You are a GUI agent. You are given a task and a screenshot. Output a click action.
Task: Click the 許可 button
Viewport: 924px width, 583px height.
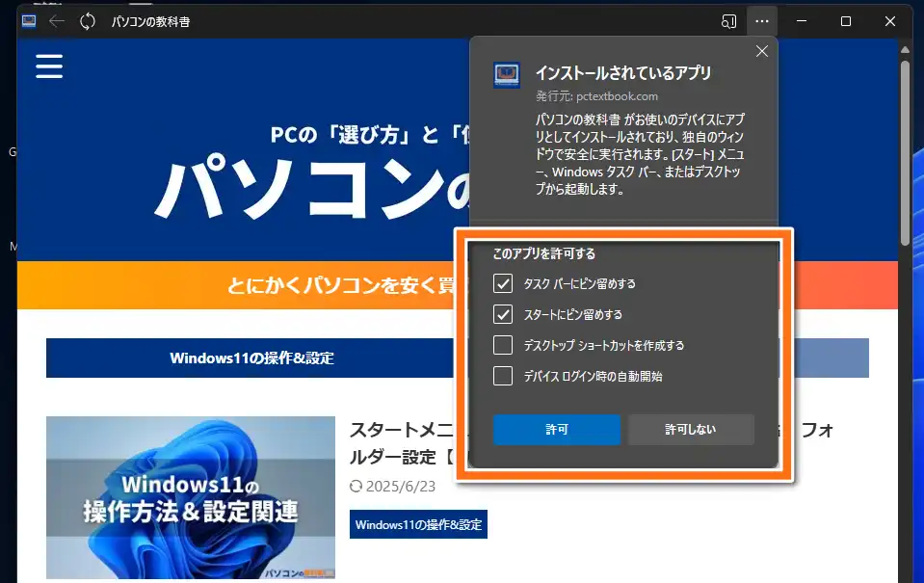click(x=556, y=429)
